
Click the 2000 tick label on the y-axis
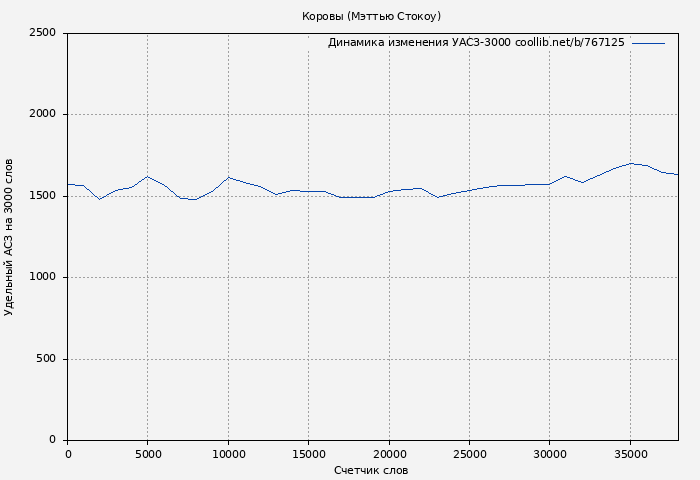click(x=42, y=114)
